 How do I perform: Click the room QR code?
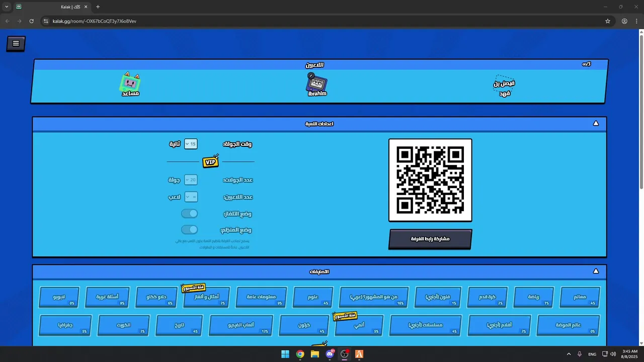430,180
